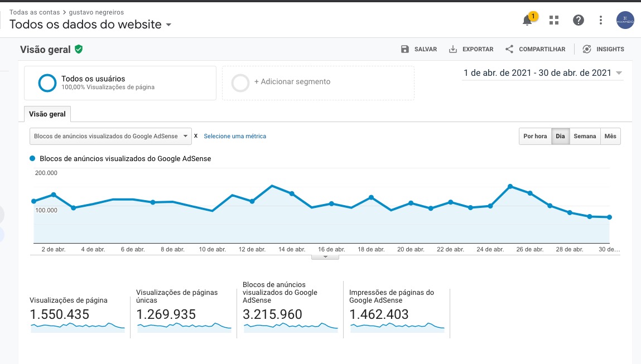Click sparkline under Impressões de páginas
The height and width of the screenshot is (364, 641).
(x=397, y=327)
